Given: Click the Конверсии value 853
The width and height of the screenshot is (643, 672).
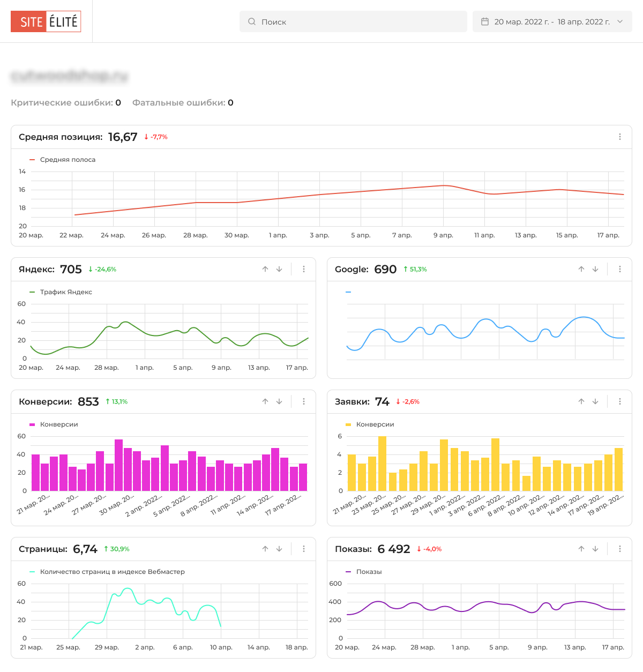Looking at the screenshot, I should coord(88,401).
